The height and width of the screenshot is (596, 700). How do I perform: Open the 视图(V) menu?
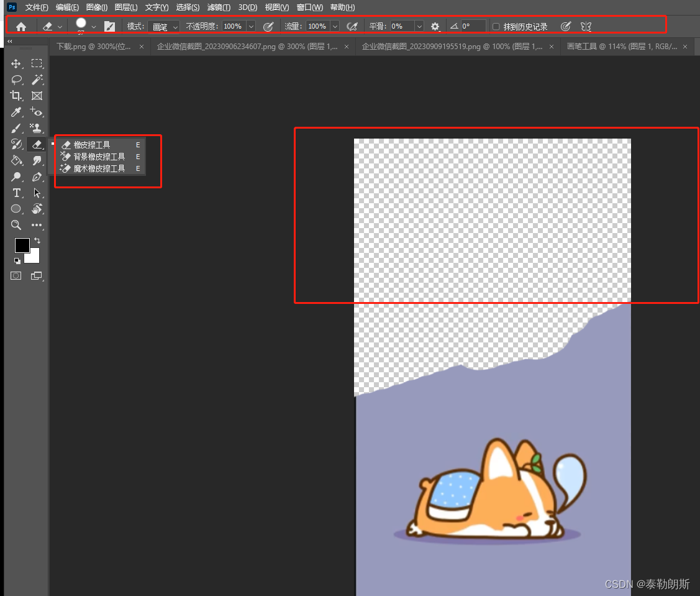[277, 7]
